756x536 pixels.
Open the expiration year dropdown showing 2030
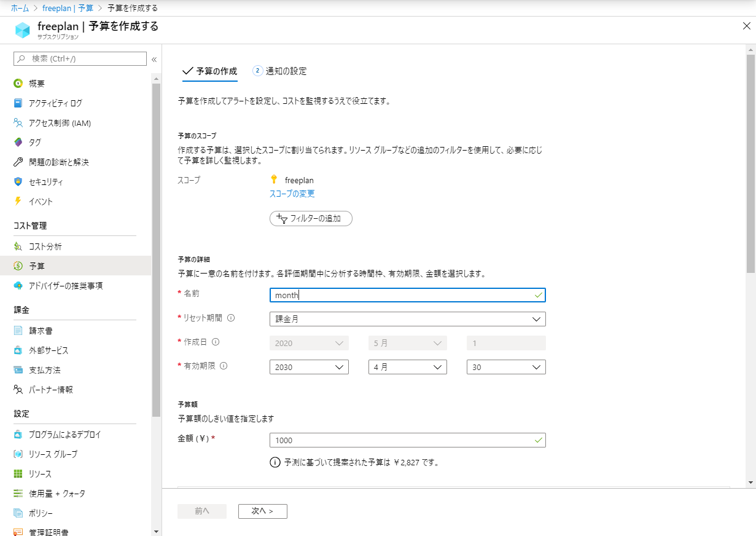(x=309, y=366)
